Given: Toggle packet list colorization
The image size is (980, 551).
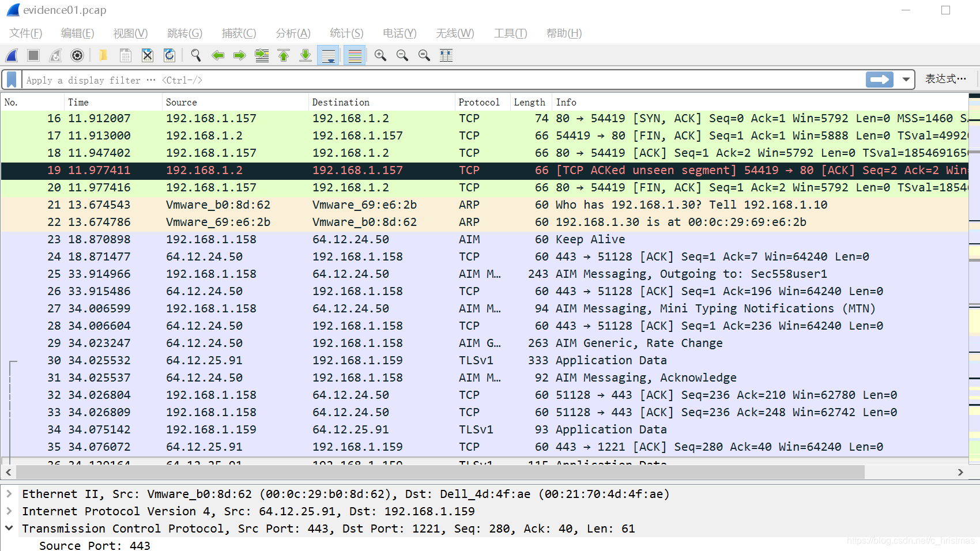Looking at the screenshot, I should 355,55.
